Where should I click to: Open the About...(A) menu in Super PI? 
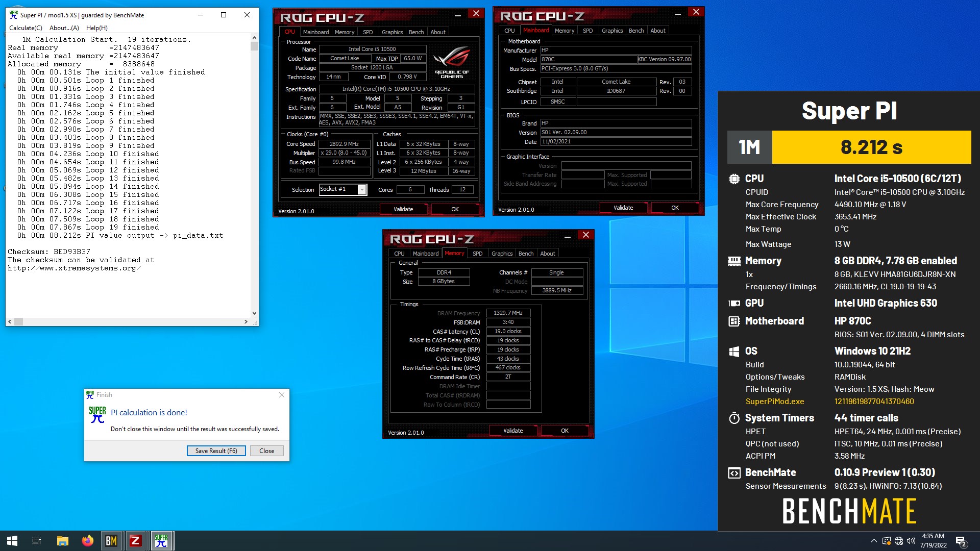[x=64, y=28]
